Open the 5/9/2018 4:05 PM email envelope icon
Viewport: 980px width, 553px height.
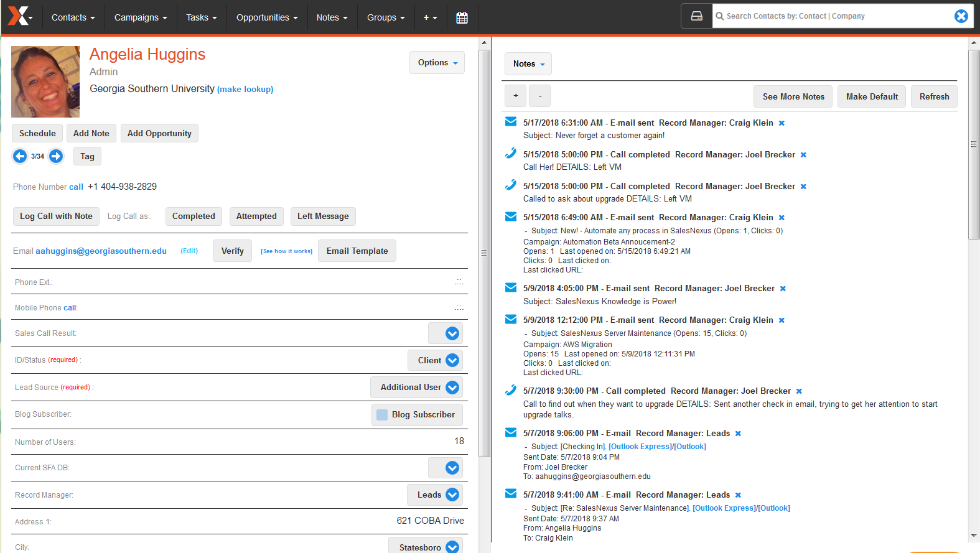[511, 287]
